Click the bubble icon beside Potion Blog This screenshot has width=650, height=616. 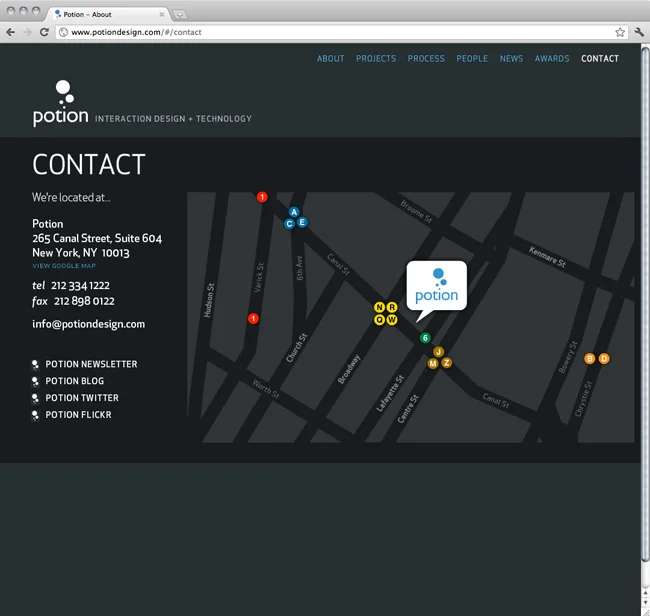(36, 381)
